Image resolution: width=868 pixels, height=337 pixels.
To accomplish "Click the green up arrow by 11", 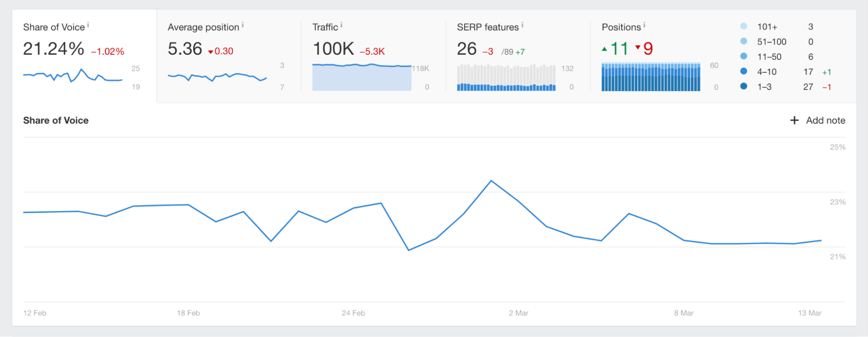I will tap(604, 49).
